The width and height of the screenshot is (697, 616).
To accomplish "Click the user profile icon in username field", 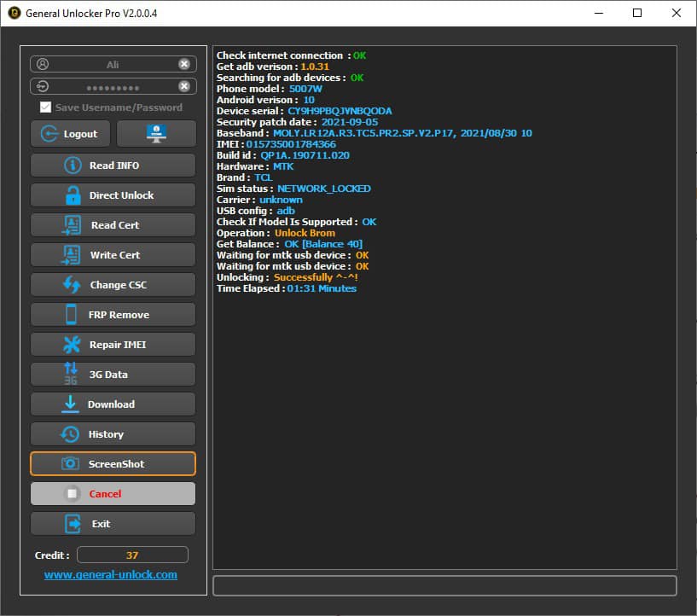I will coord(43,64).
